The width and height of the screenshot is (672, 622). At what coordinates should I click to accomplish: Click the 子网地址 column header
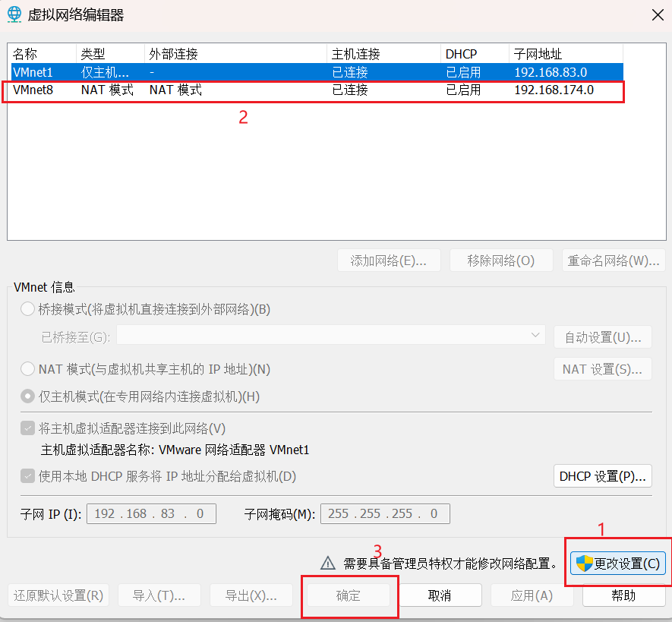coord(566,54)
